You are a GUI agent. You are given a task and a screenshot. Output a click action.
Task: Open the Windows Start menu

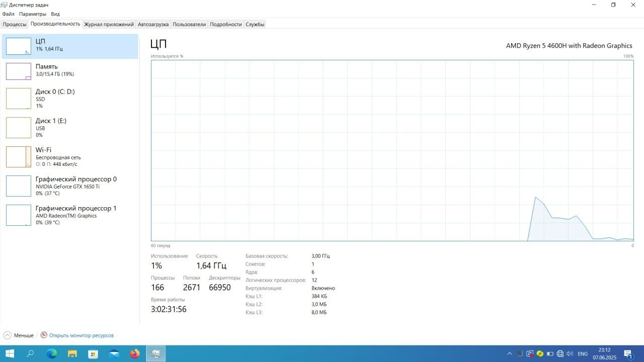pyautogui.click(x=10, y=354)
